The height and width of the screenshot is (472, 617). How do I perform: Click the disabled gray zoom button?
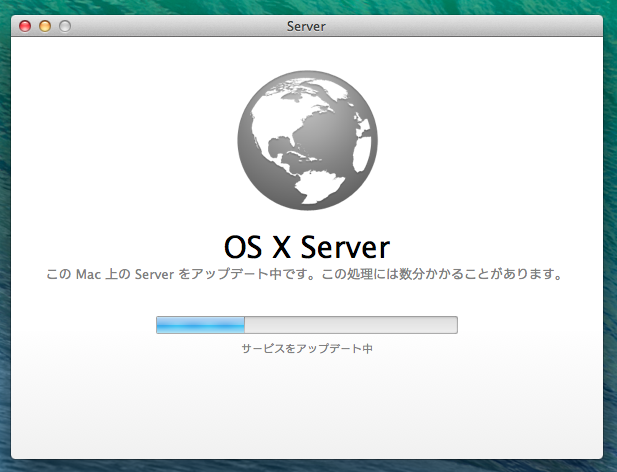click(65, 26)
